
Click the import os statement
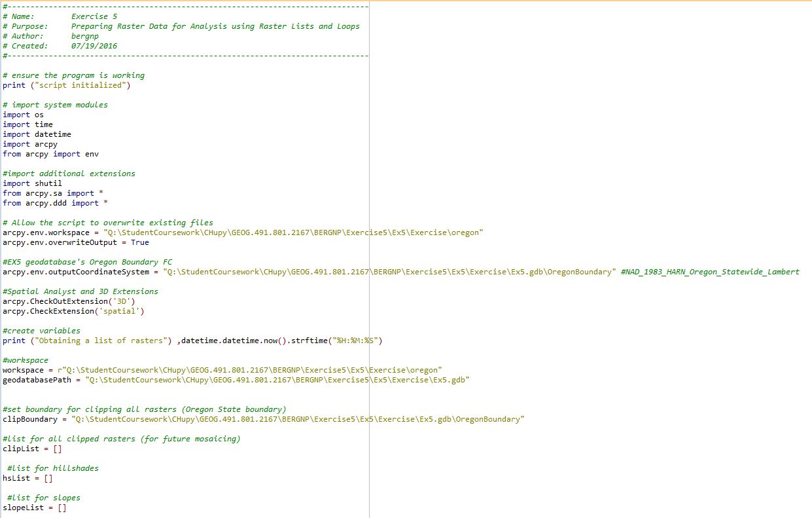tap(23, 115)
